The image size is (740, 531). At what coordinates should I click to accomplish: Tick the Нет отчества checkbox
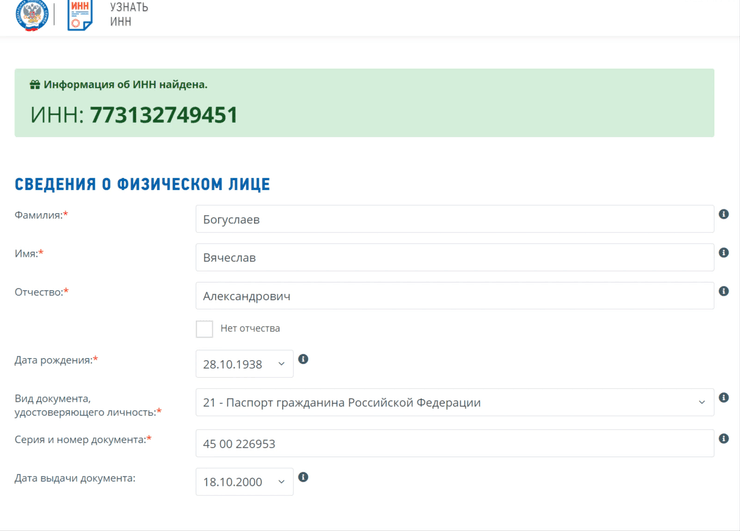204,329
